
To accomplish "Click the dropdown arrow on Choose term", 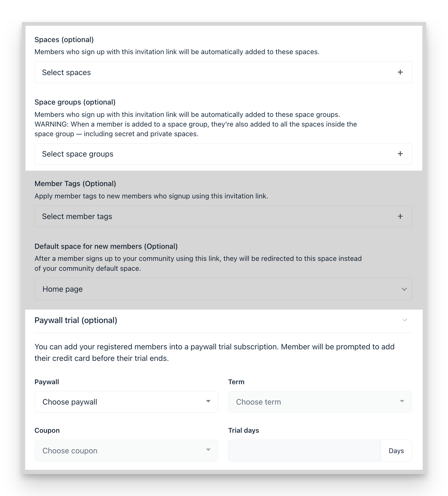I will coord(402,402).
